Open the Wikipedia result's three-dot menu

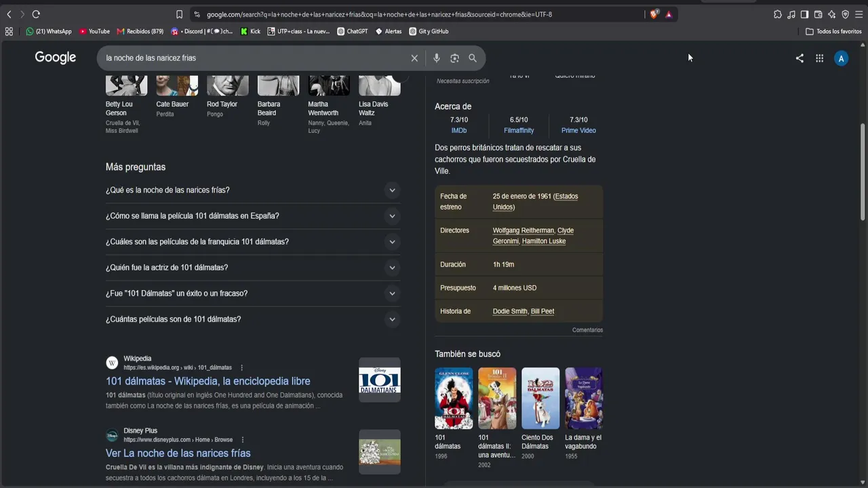[x=241, y=368]
